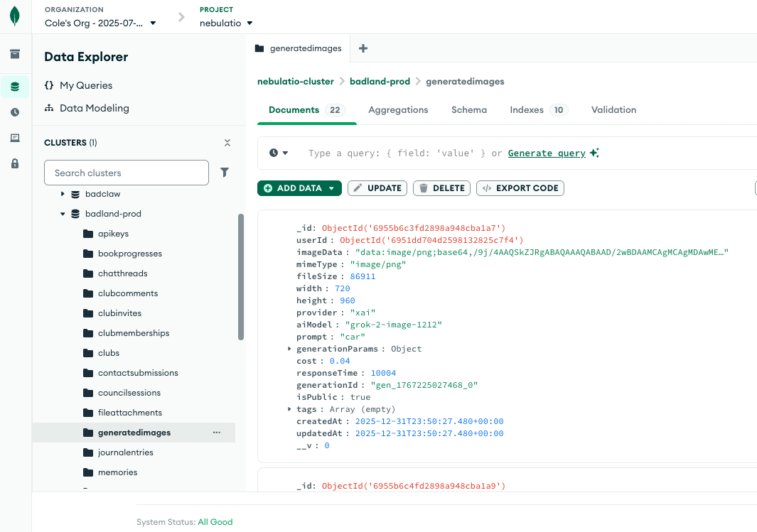Collapse the Clusters panel with the X icon
Viewport: 757px width, 532px height.
click(227, 142)
